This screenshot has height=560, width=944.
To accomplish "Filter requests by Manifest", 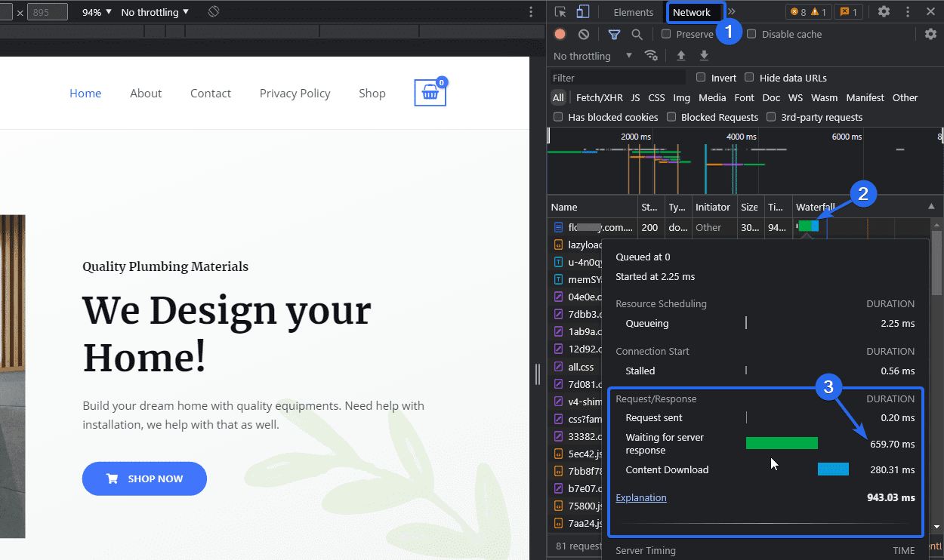I will [865, 97].
